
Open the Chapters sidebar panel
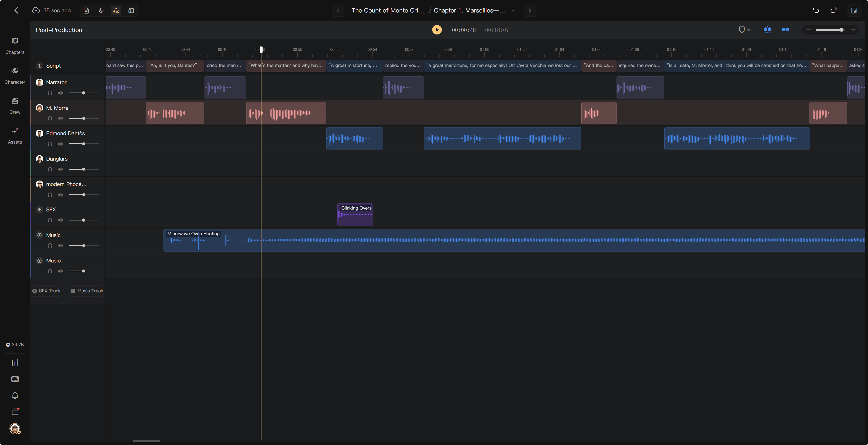[15, 46]
